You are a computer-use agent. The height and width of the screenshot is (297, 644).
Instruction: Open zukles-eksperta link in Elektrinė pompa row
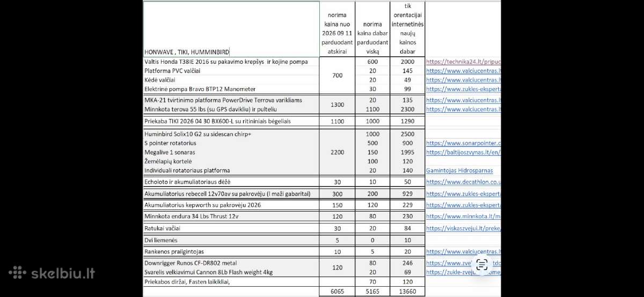point(464,89)
